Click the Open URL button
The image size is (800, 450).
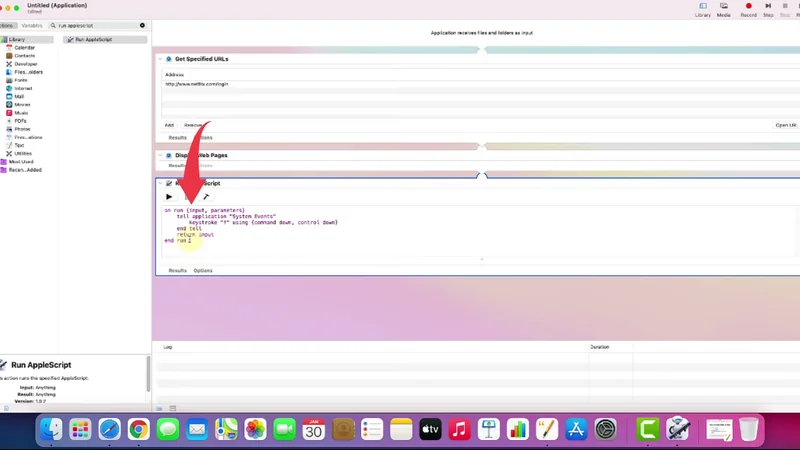786,125
